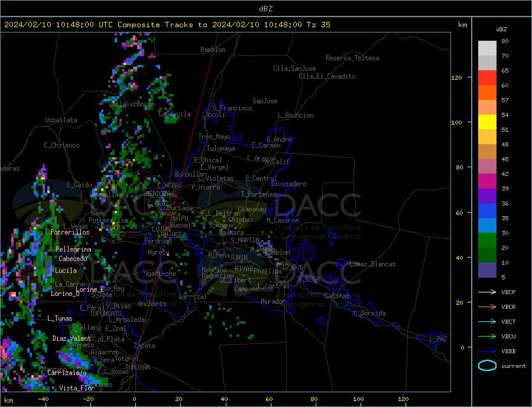Select the VBCP legend label
Viewport: 532px width, 407px height.
click(508, 292)
